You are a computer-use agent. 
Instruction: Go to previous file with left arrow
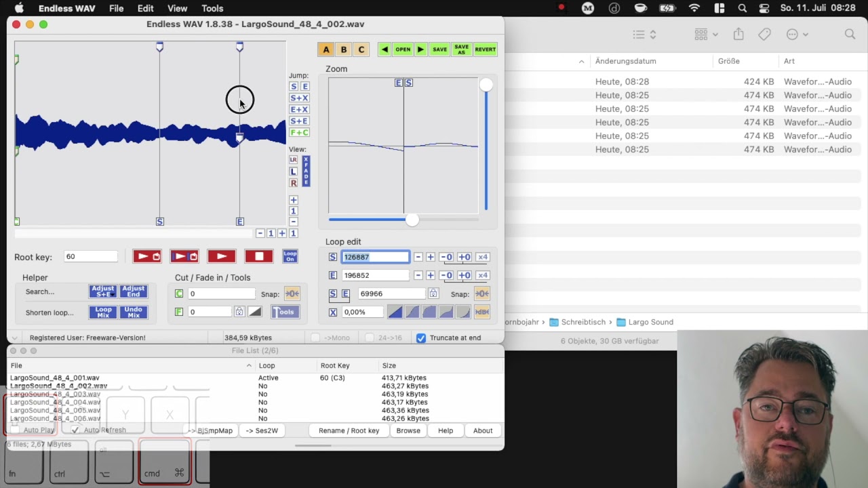point(384,49)
